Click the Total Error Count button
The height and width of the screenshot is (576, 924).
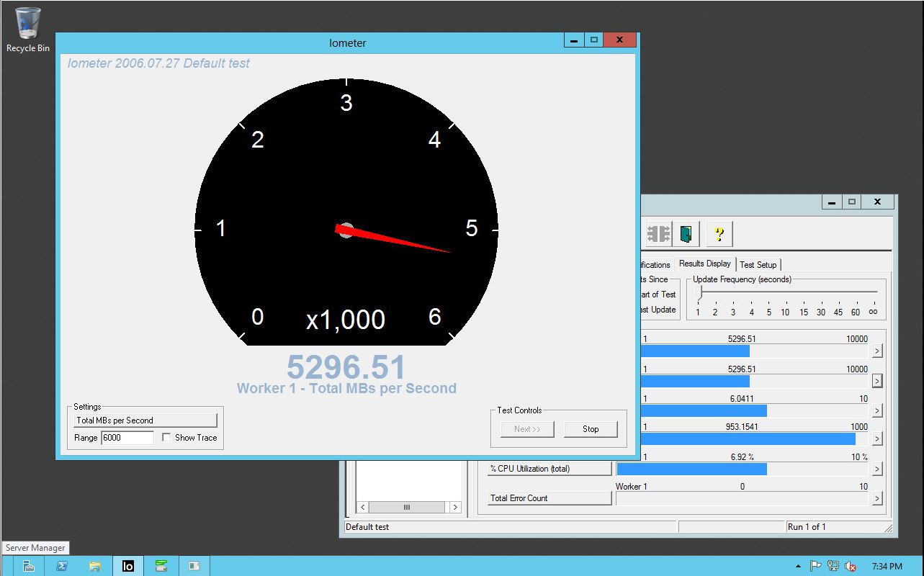click(550, 498)
